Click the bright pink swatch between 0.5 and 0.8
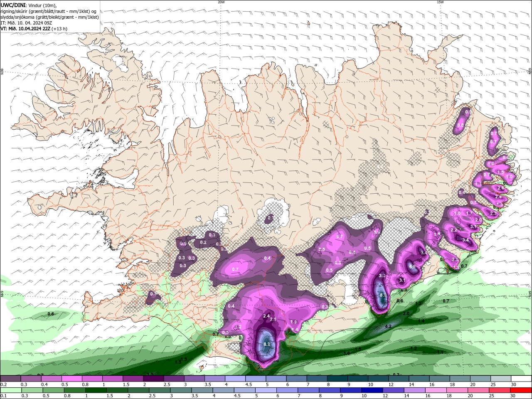The image size is (532, 399). point(72,379)
